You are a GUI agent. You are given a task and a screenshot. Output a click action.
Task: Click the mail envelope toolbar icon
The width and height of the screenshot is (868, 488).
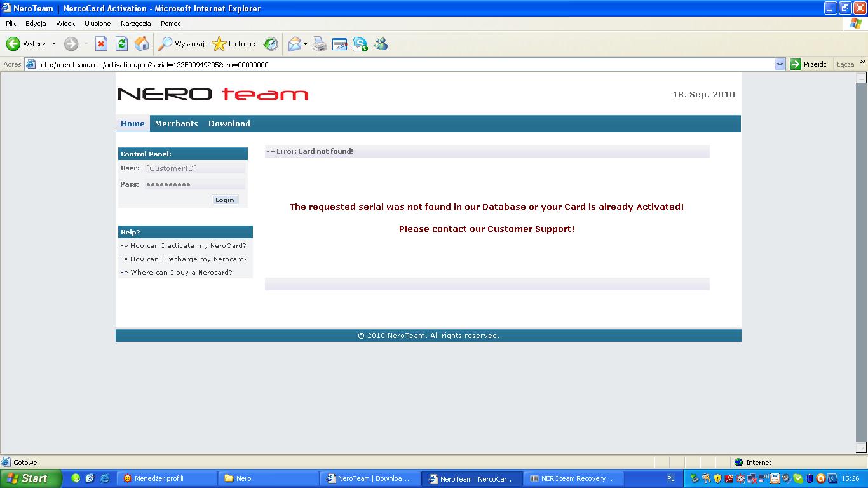coord(294,44)
